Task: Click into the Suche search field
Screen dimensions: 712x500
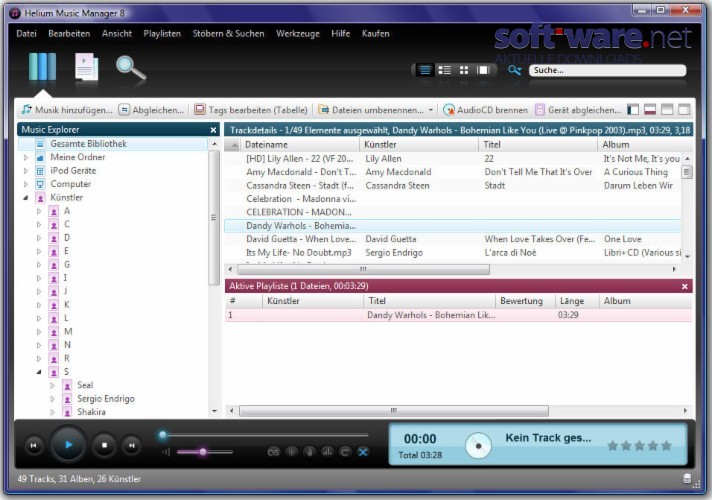Action: coord(607,70)
